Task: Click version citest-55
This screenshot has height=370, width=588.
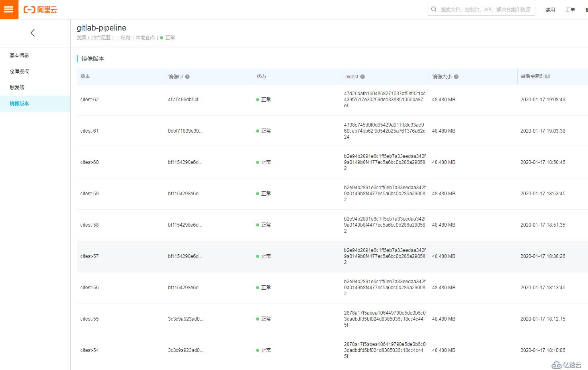Action: [90, 319]
